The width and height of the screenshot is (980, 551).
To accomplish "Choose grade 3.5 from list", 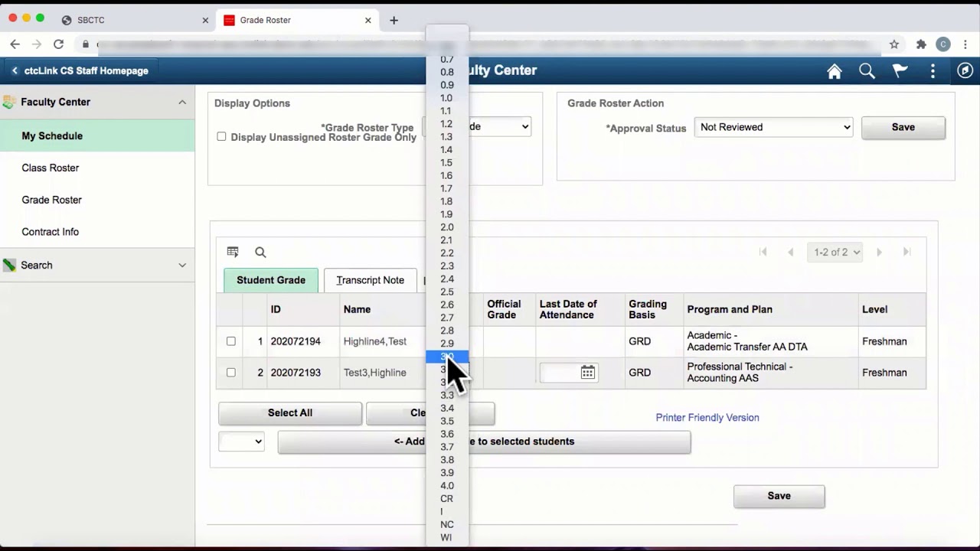I will 447,422.
